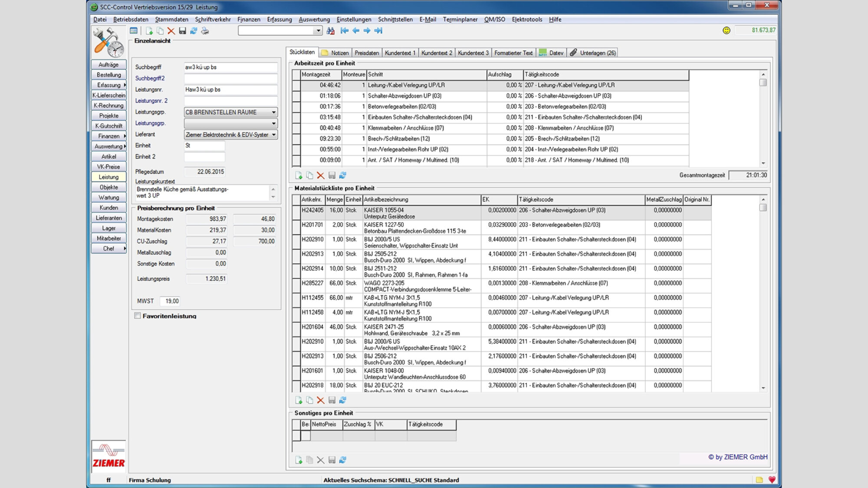
Task: Refresh icon under Arbeitszeit pro Einheit table
Action: click(343, 175)
